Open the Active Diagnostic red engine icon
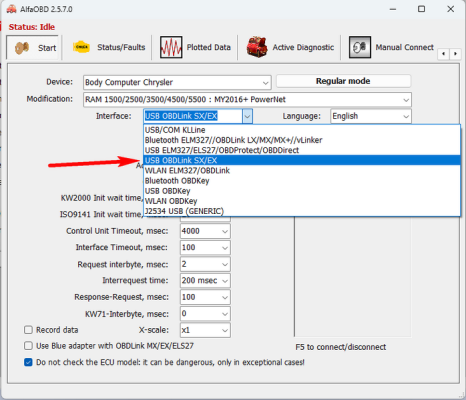The height and width of the screenshot is (400, 466). click(257, 47)
